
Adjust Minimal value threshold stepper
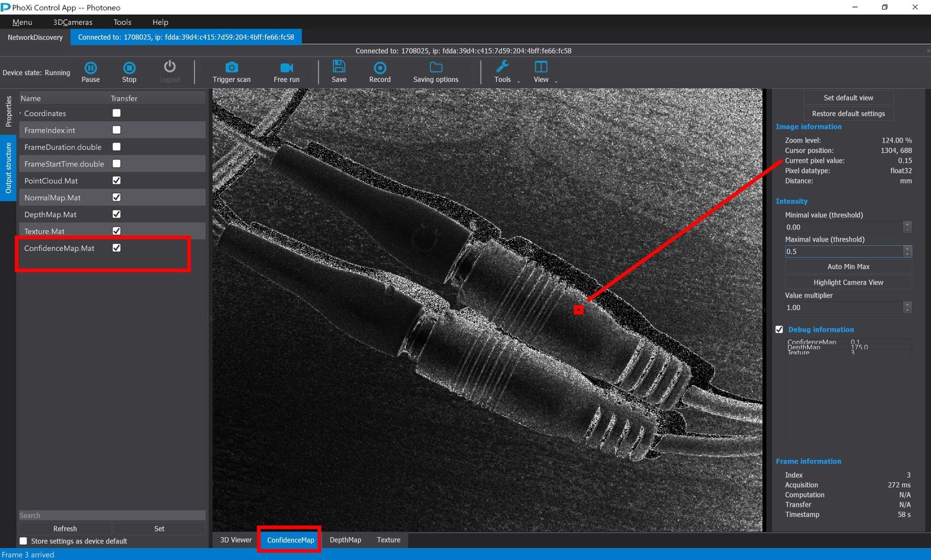[x=907, y=227]
